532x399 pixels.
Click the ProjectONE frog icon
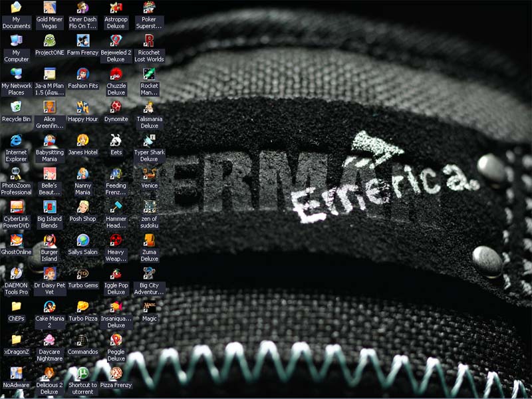(x=49, y=41)
